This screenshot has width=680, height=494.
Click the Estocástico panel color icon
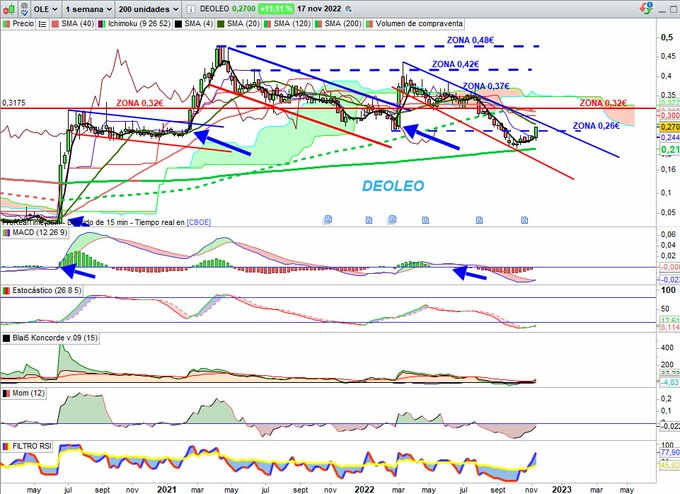(6, 291)
